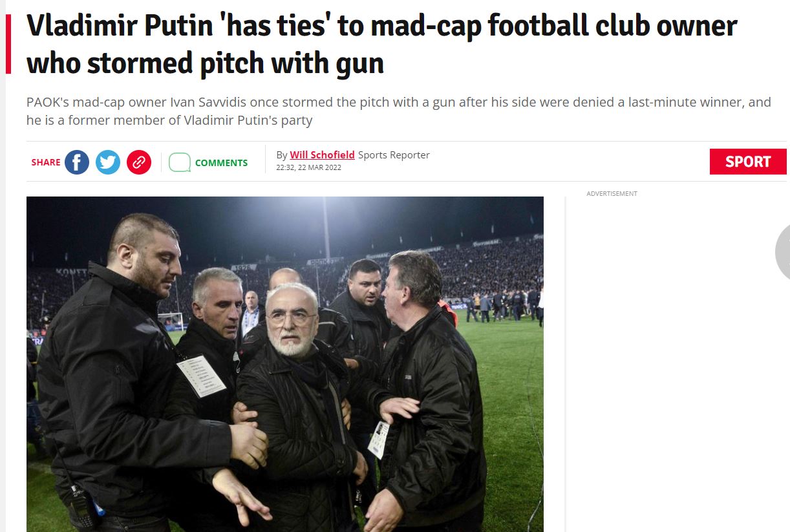Select the PAOK owner subheading paragraph
The height and width of the screenshot is (532, 790).
[399, 111]
